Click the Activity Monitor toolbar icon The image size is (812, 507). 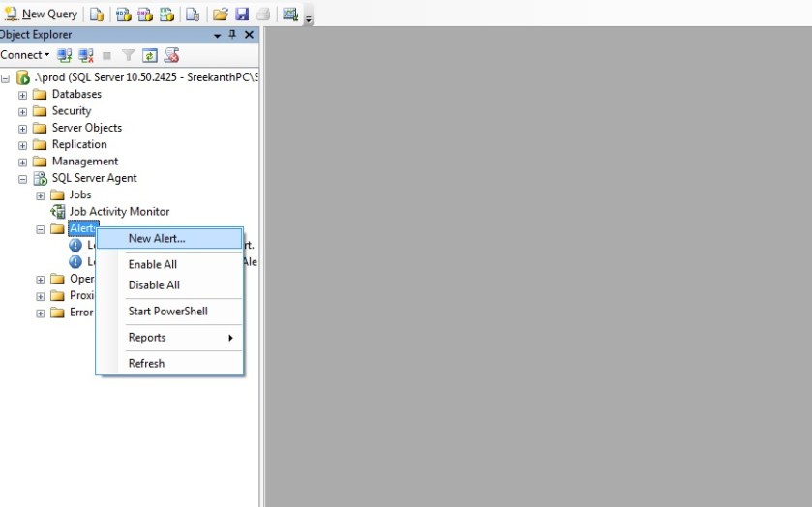(x=289, y=14)
